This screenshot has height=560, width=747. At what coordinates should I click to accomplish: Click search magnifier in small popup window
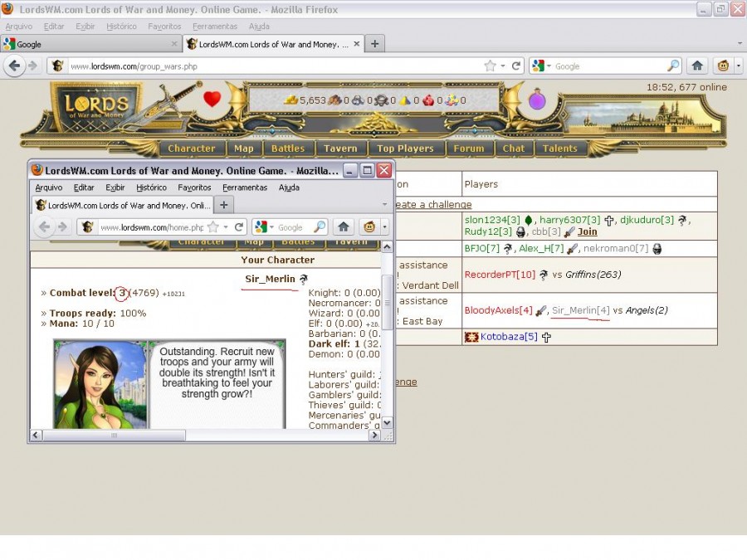320,227
